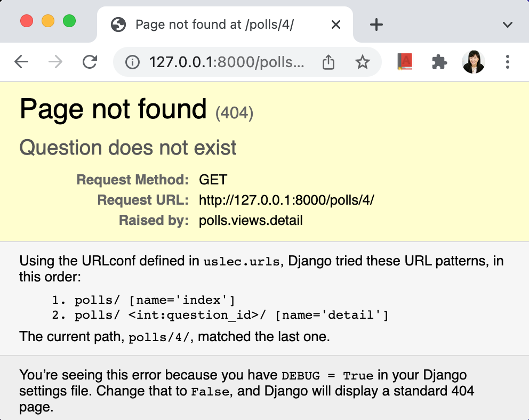
Task: Minimize the window with the yellow button
Action: [48, 21]
